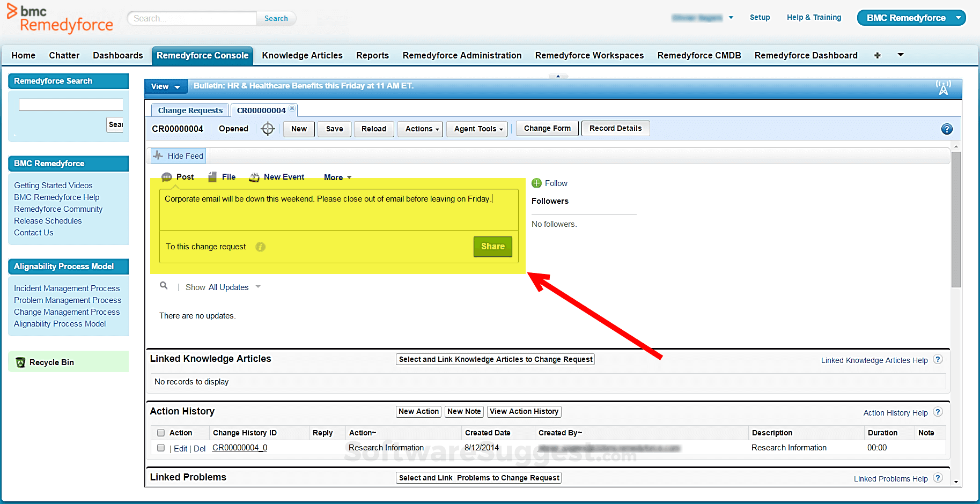Expand the Agent Tools dropdown
Viewport: 980px width, 504px height.
(477, 129)
